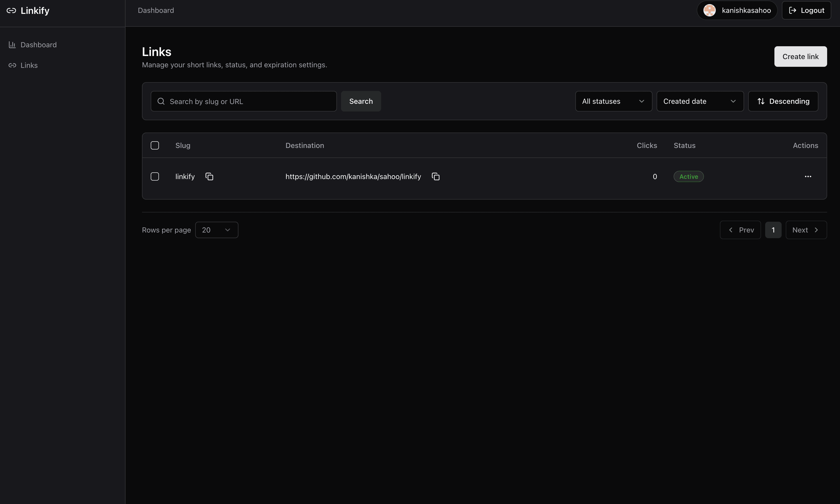
Task: Copy the linkify slug using copy icon
Action: click(x=209, y=176)
